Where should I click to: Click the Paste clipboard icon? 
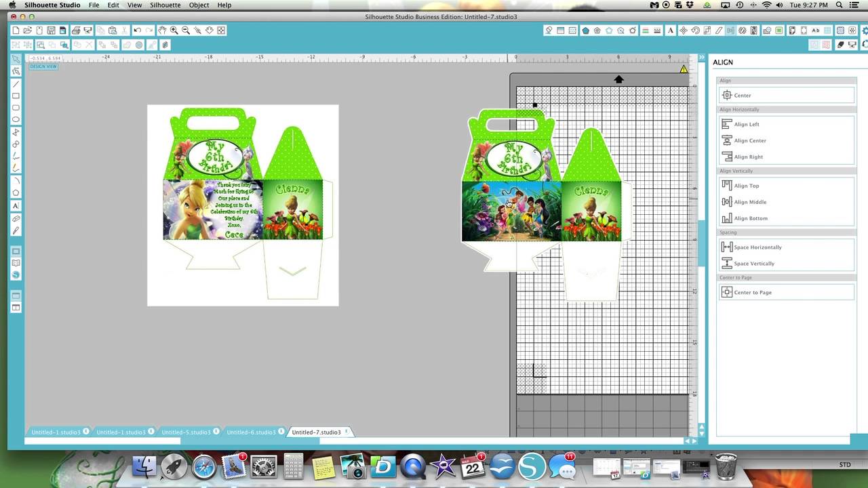(x=113, y=30)
